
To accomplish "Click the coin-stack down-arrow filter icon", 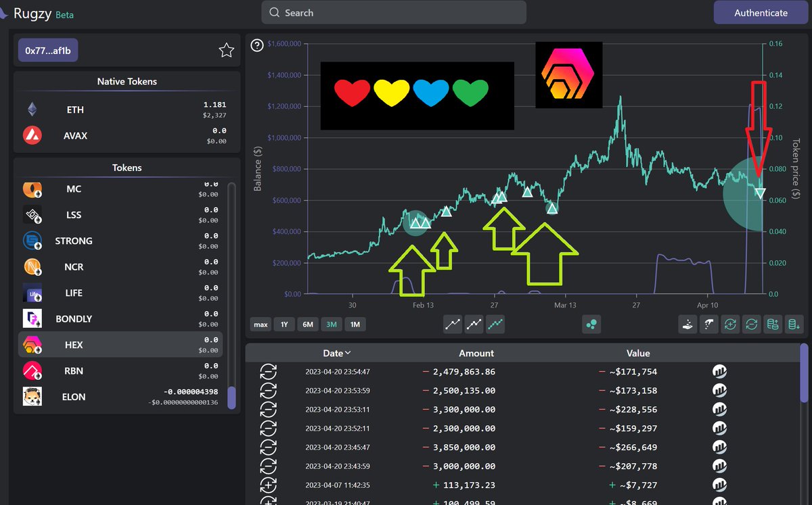I will click(x=793, y=324).
